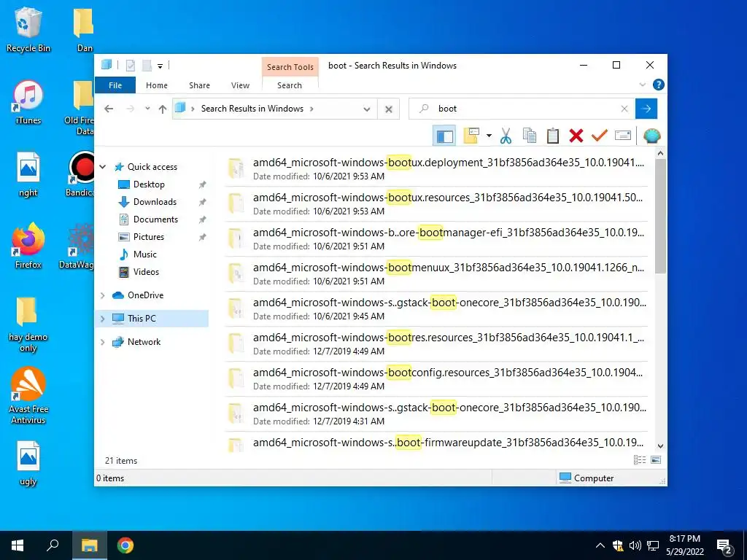747x560 pixels.
Task: Click the volume speaker tray icon
Action: 635,545
